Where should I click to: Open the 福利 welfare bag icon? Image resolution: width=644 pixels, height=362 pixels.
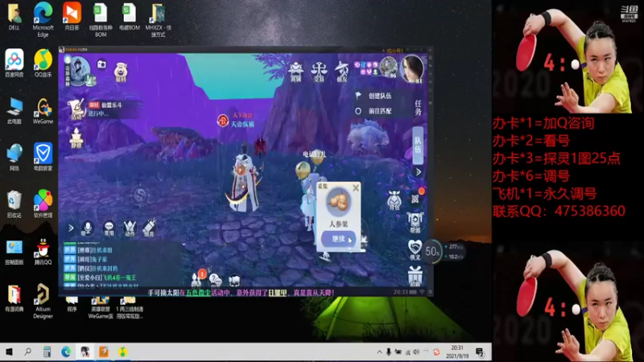click(x=120, y=72)
